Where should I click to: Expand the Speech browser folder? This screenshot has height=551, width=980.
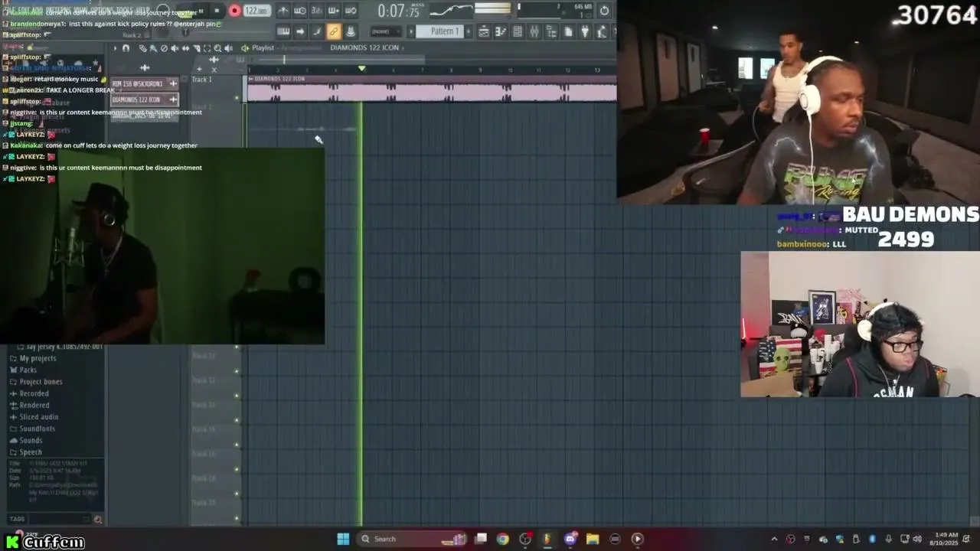pyautogui.click(x=31, y=452)
